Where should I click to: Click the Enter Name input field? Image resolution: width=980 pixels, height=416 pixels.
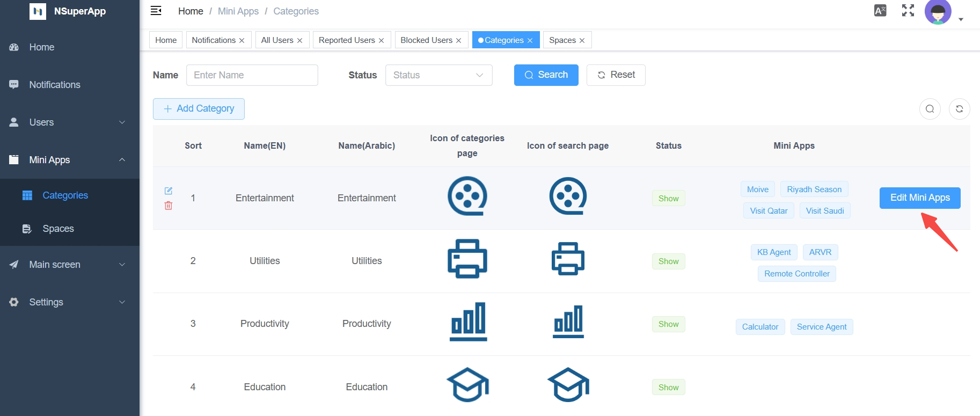pos(252,75)
